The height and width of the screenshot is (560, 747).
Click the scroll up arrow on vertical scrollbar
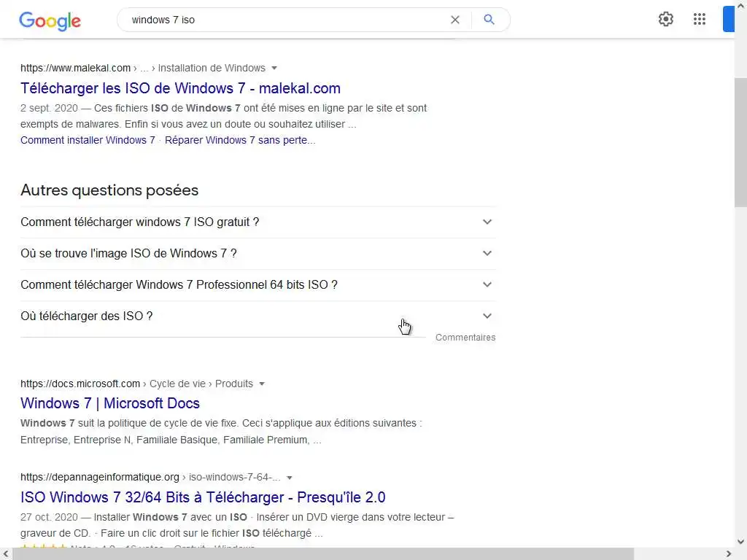(741, 6)
